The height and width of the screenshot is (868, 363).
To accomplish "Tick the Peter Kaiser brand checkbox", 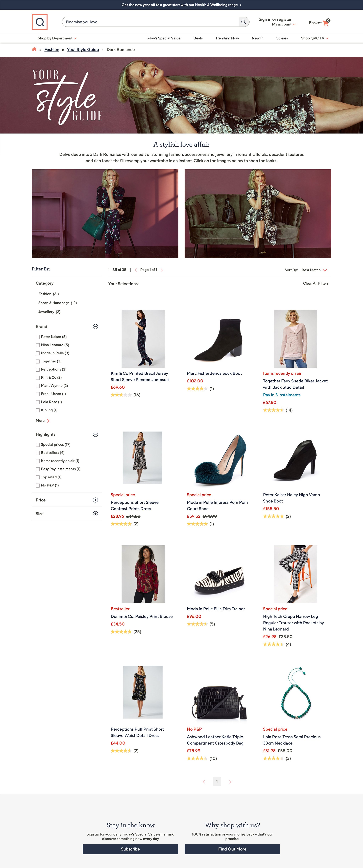I will tap(38, 337).
